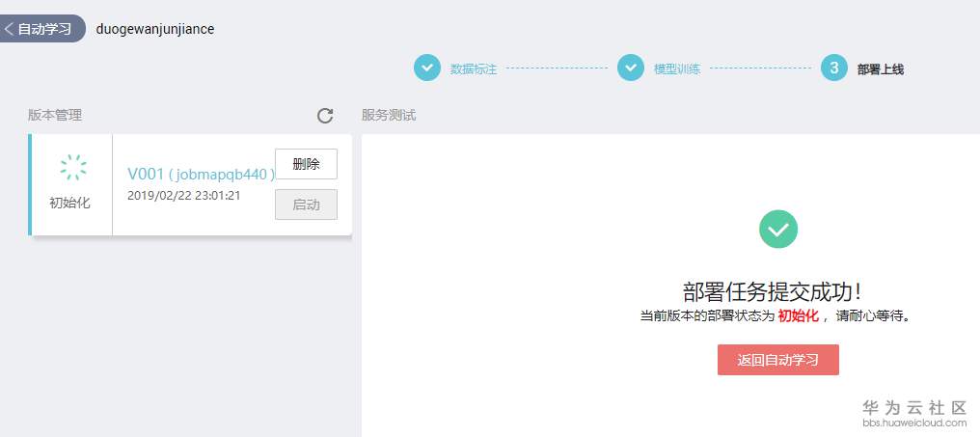The width and height of the screenshot is (980, 437).
Task: Click the red 初始化 status word in message
Action: [798, 315]
